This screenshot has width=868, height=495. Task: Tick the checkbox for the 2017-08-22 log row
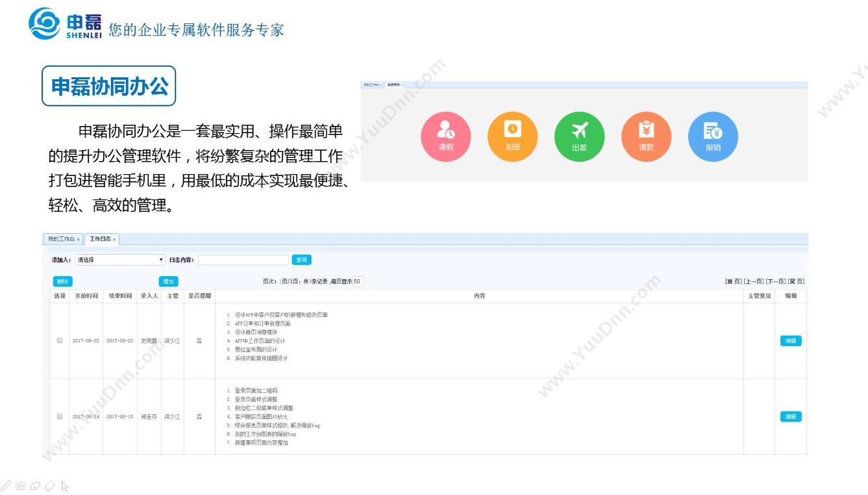60,340
